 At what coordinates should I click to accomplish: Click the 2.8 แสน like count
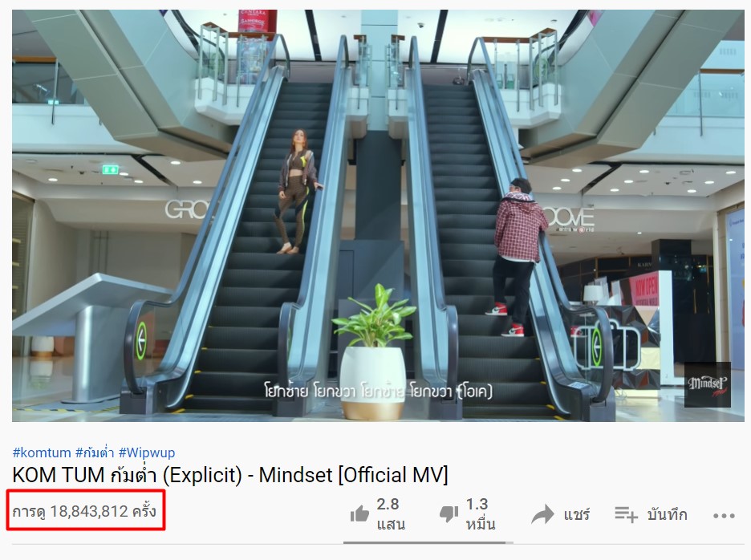pyautogui.click(x=391, y=514)
